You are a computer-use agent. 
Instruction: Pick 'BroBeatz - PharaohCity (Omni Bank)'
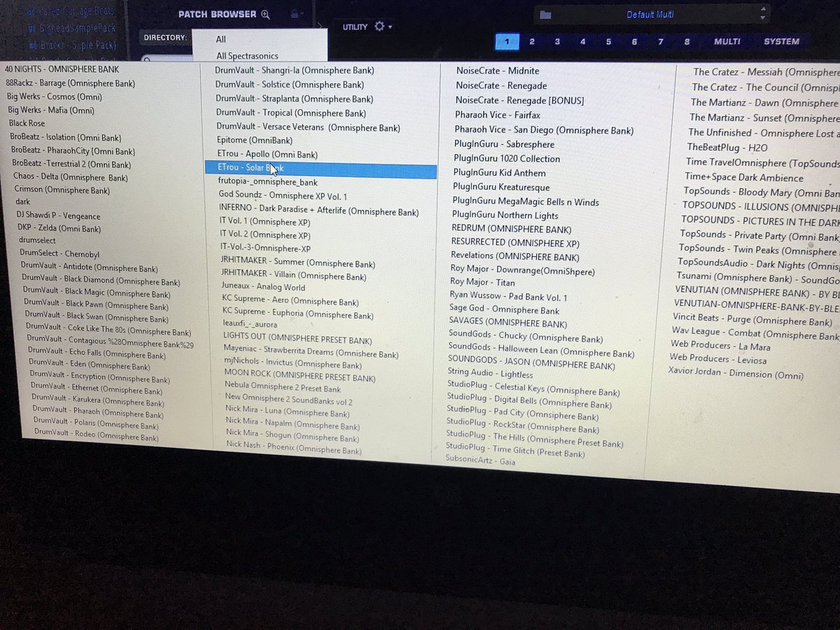pyautogui.click(x=73, y=150)
